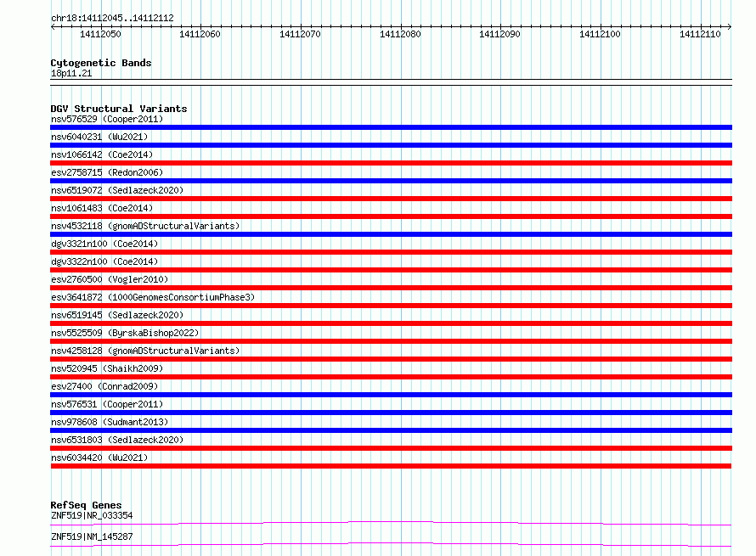The width and height of the screenshot is (756, 556).
Task: Click the blue bar for esv2758715
Action: point(391,181)
